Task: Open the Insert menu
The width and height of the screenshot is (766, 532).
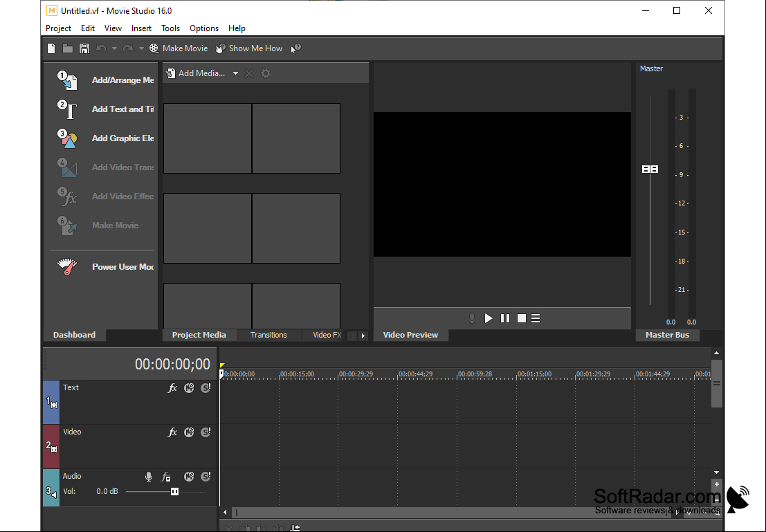Action: 141,28
